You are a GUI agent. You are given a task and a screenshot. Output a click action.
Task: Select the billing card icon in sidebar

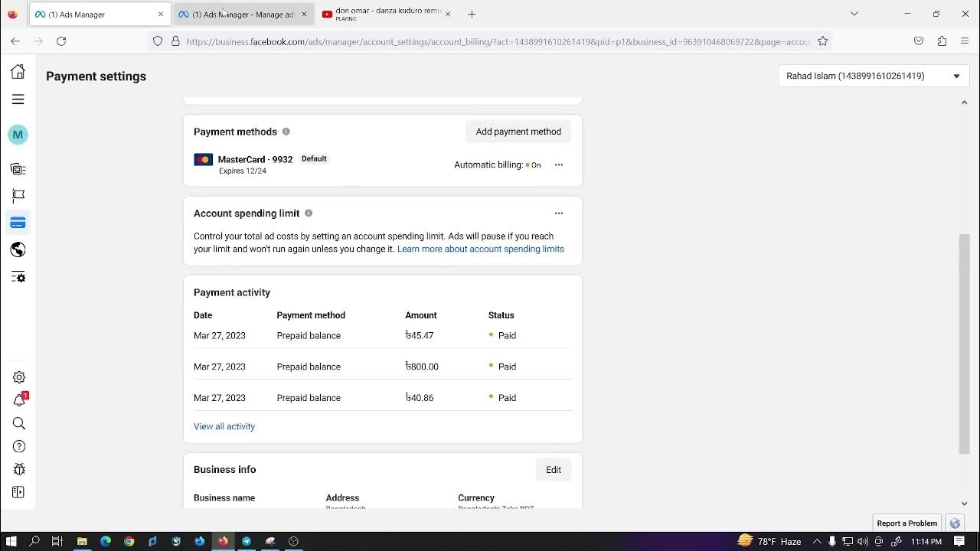click(x=18, y=223)
